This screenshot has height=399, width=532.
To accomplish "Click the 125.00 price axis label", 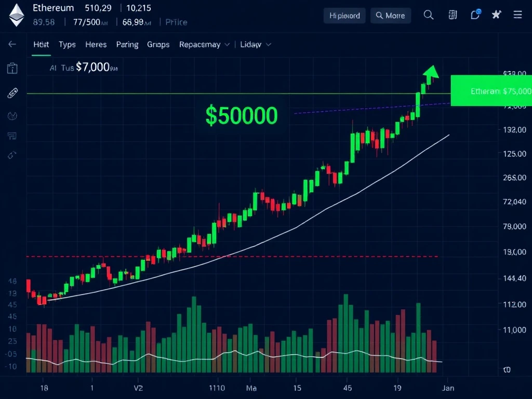I will [x=515, y=154].
